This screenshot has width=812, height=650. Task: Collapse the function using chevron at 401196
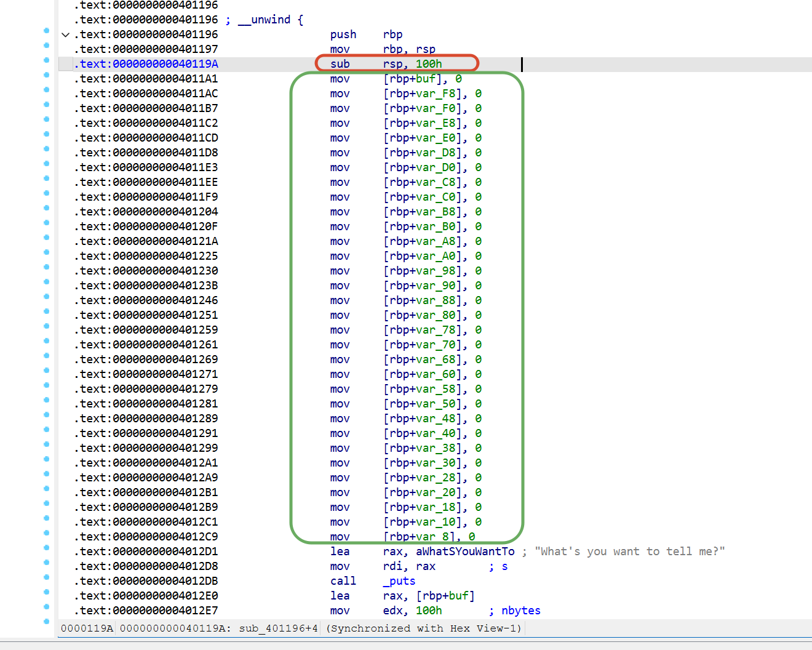click(65, 34)
